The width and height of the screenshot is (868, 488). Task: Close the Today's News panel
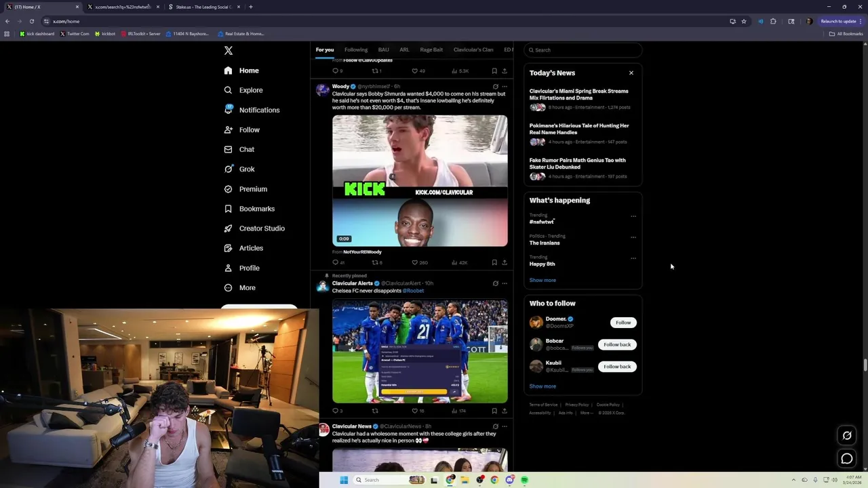click(631, 73)
